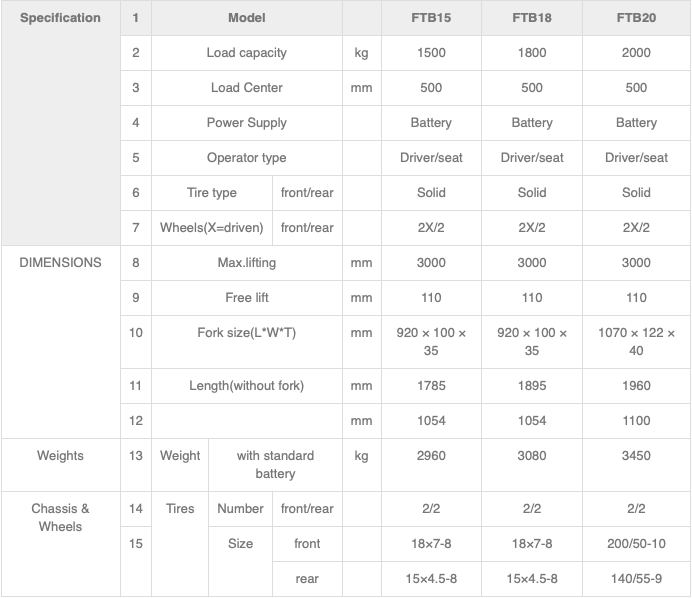Click the Max.lifting row label

point(247,263)
